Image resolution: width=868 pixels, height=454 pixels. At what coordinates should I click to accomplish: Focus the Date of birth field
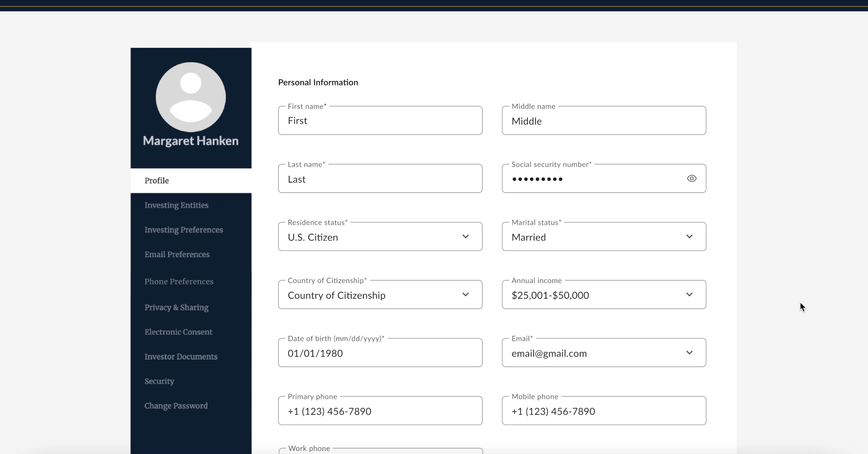pos(380,353)
